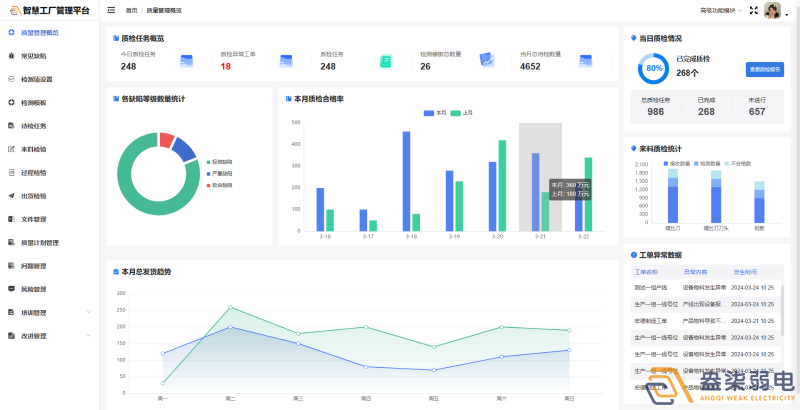
Task: Expand the 改进管理 chevron arrow
Action: point(89,336)
